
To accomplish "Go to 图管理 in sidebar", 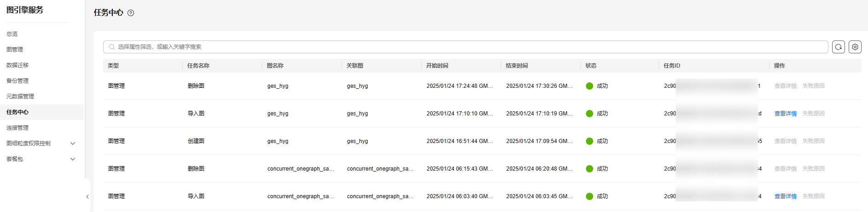I will point(15,50).
